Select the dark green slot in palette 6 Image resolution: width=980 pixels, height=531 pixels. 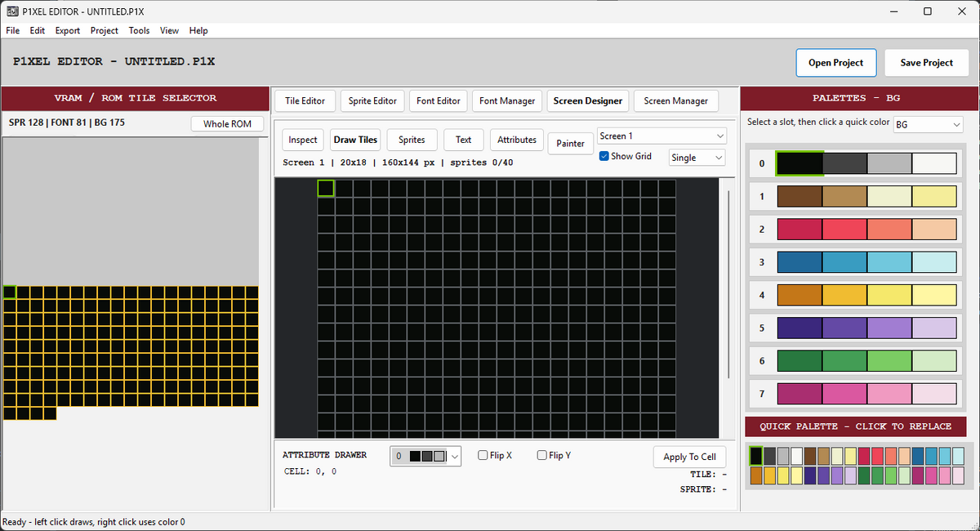click(800, 360)
